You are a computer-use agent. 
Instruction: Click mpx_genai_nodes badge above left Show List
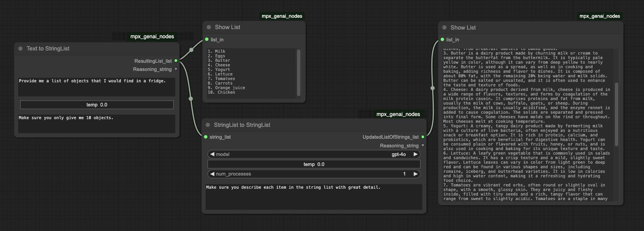(282, 16)
